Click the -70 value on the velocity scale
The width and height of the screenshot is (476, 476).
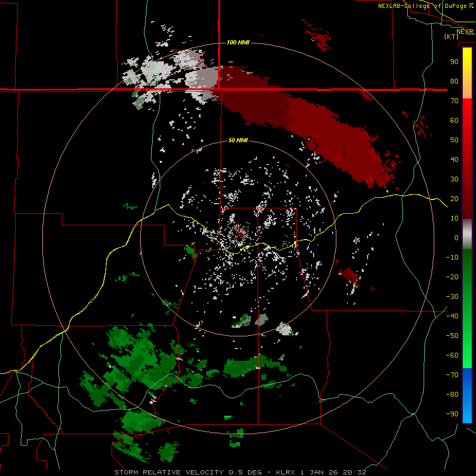(452, 375)
